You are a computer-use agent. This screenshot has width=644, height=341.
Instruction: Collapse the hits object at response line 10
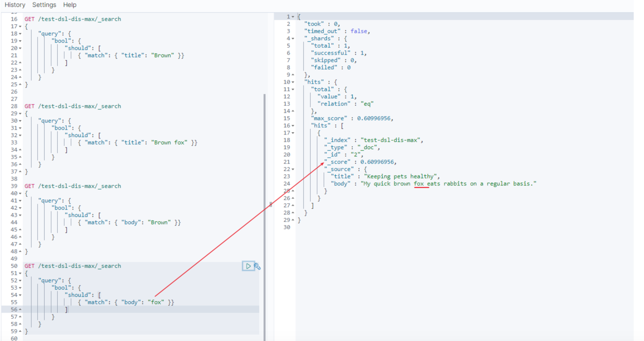(x=293, y=82)
